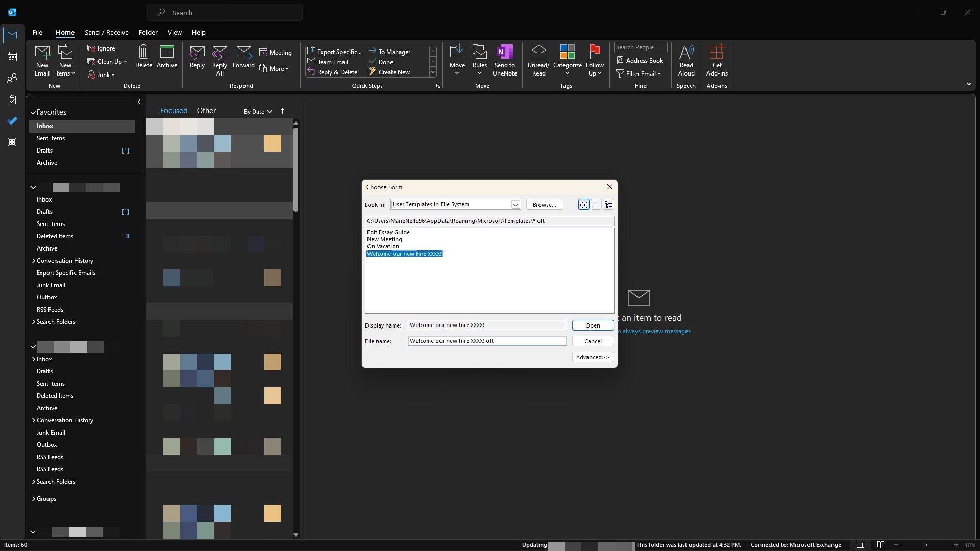Open the Calendar view in the sidebar
Image resolution: width=980 pixels, height=551 pixels.
click(x=12, y=57)
